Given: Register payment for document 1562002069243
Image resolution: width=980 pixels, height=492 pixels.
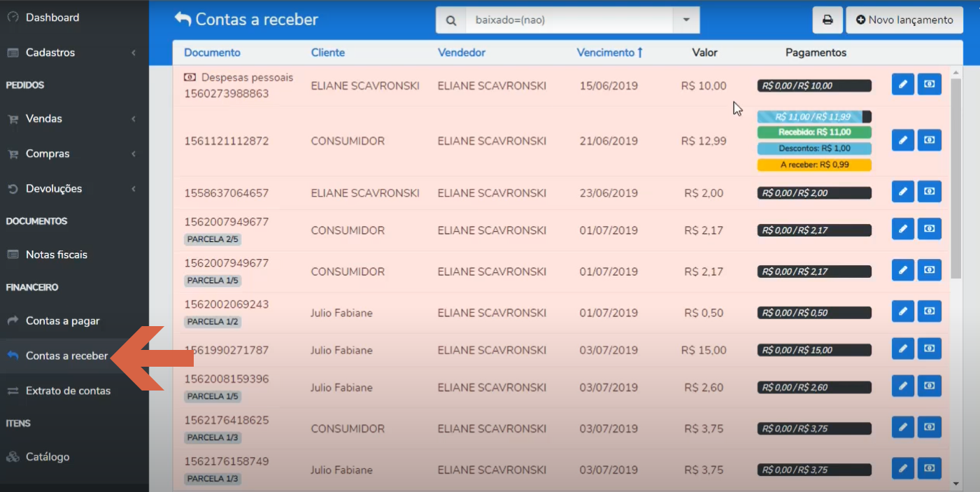Looking at the screenshot, I should point(929,311).
